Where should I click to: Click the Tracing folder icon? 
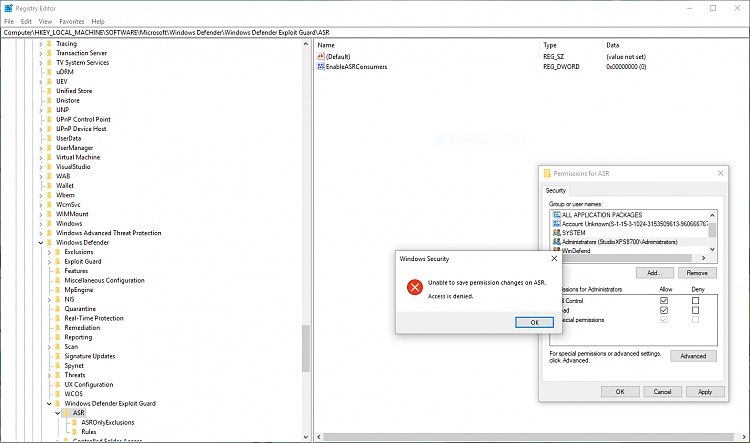tap(49, 44)
